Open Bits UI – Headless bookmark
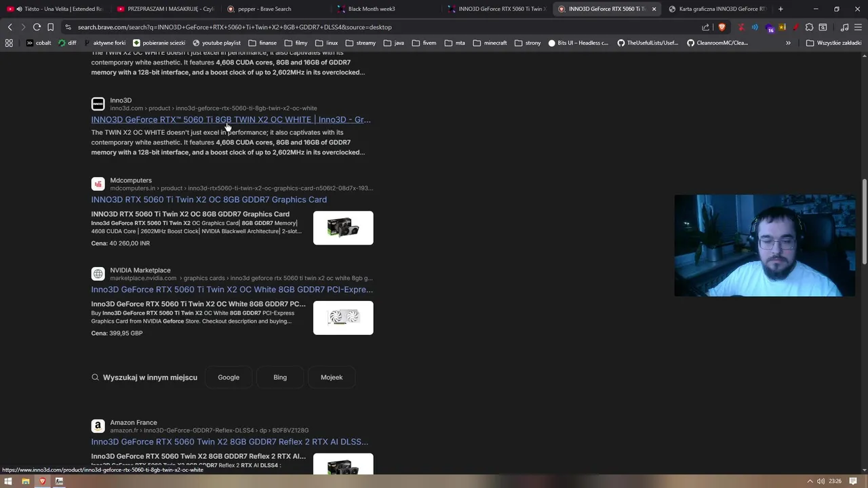The width and height of the screenshot is (868, 488). point(578,43)
